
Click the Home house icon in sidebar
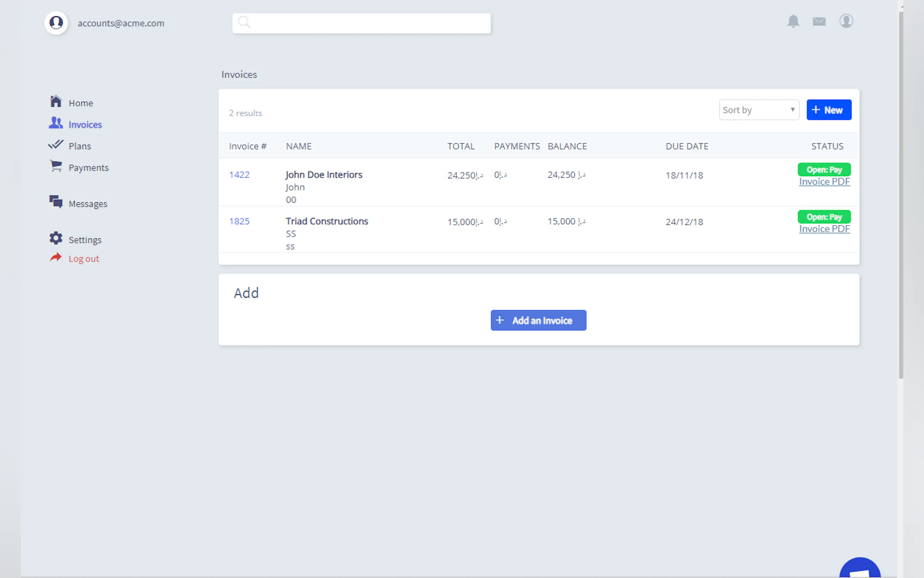[x=56, y=101]
